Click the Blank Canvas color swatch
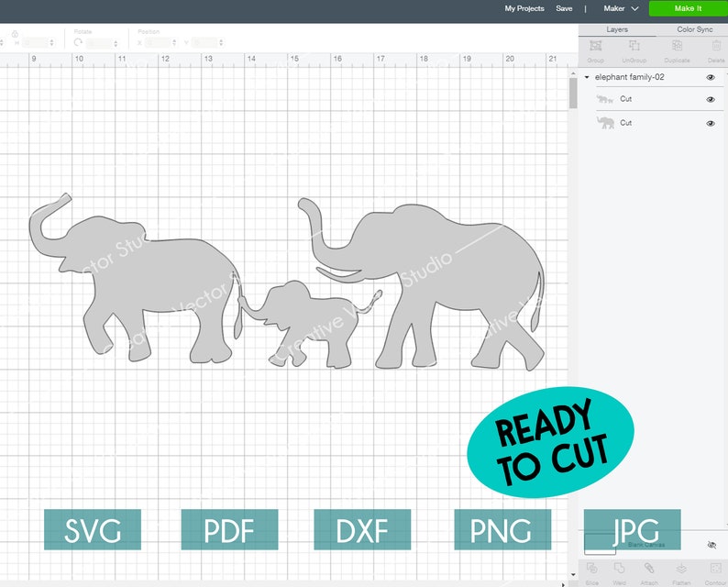The width and height of the screenshot is (728, 587). click(600, 544)
